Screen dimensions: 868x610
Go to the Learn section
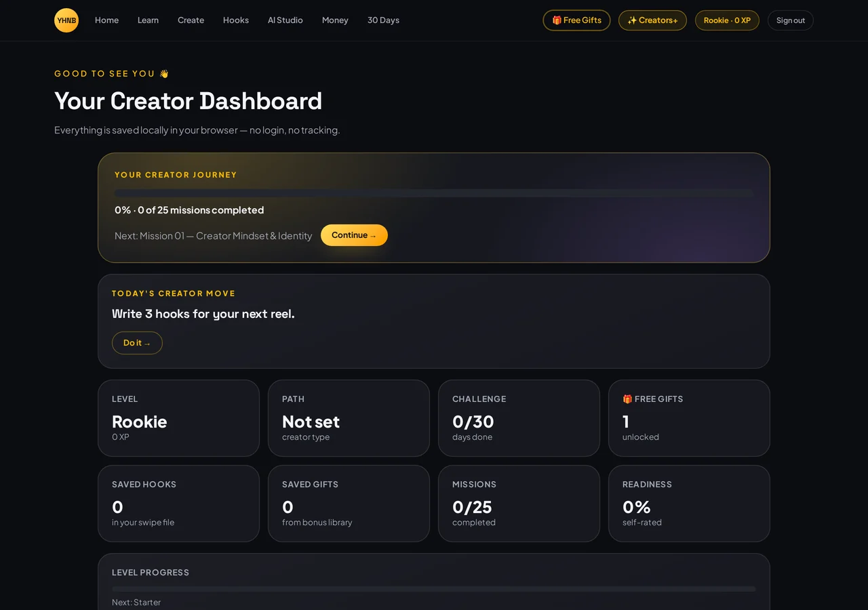148,20
